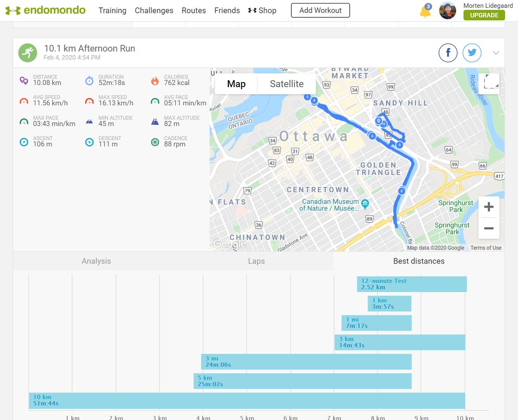Viewport: 518px width, 420px height.
Task: Click the avg speed gauge icon
Action: click(x=24, y=101)
